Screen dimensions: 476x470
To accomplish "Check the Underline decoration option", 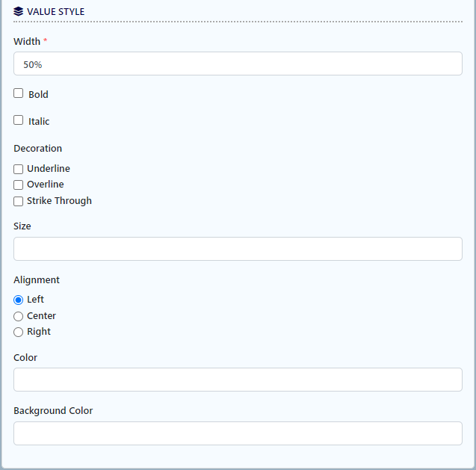I will click(x=19, y=169).
